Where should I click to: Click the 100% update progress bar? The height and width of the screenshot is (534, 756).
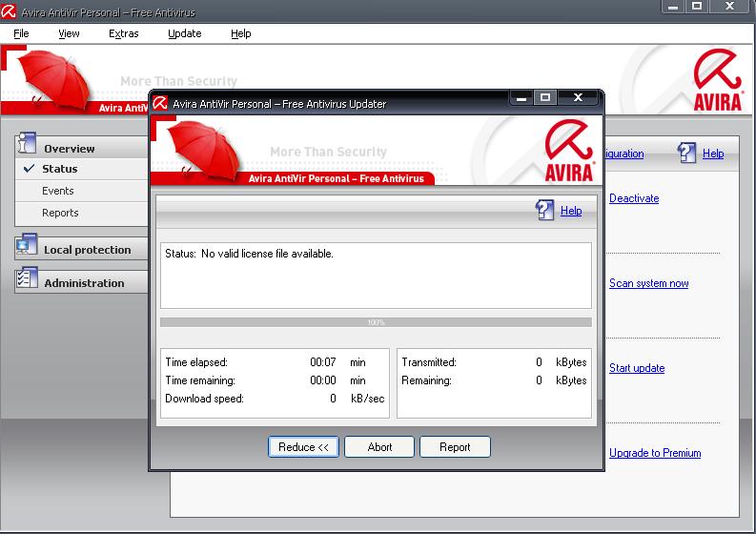[x=376, y=322]
